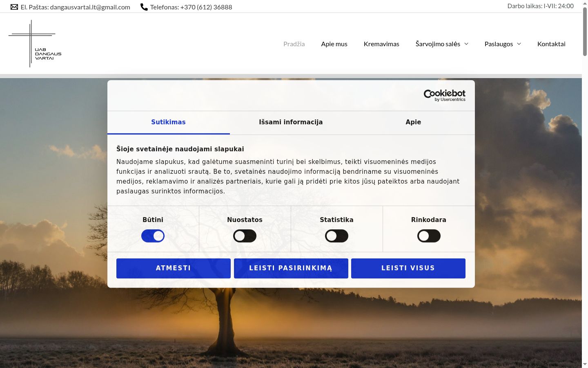The image size is (588, 368).
Task: Go to the Pradžia menu item
Action: pyautogui.click(x=294, y=44)
